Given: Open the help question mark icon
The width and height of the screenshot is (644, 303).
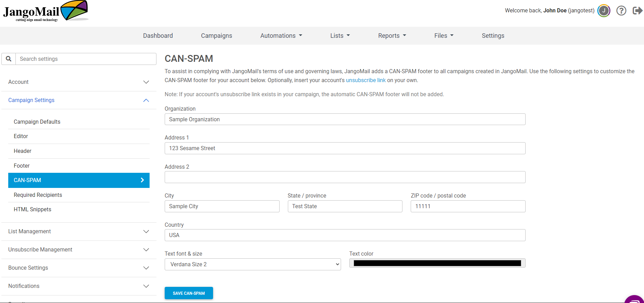Looking at the screenshot, I should click(x=621, y=11).
